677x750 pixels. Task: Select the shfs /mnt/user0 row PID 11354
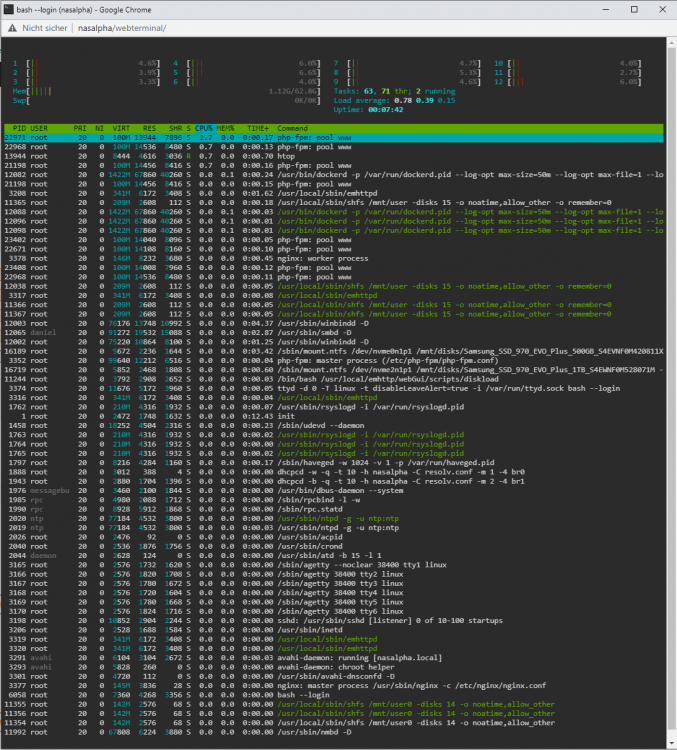click(x=333, y=723)
